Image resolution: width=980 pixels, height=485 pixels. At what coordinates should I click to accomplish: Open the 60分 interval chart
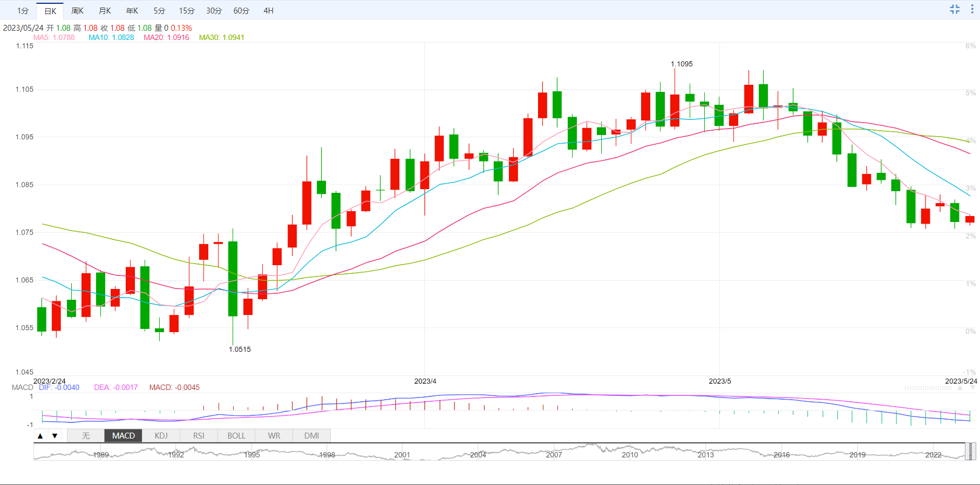[x=241, y=11]
